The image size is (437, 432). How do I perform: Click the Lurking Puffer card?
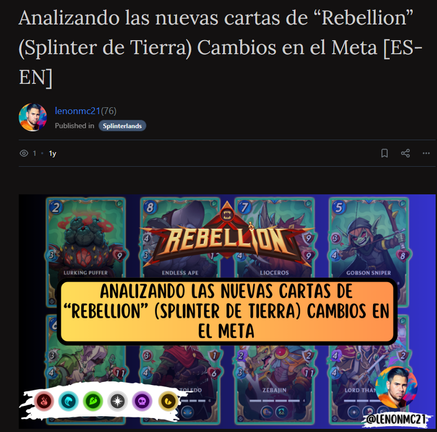coord(86,238)
